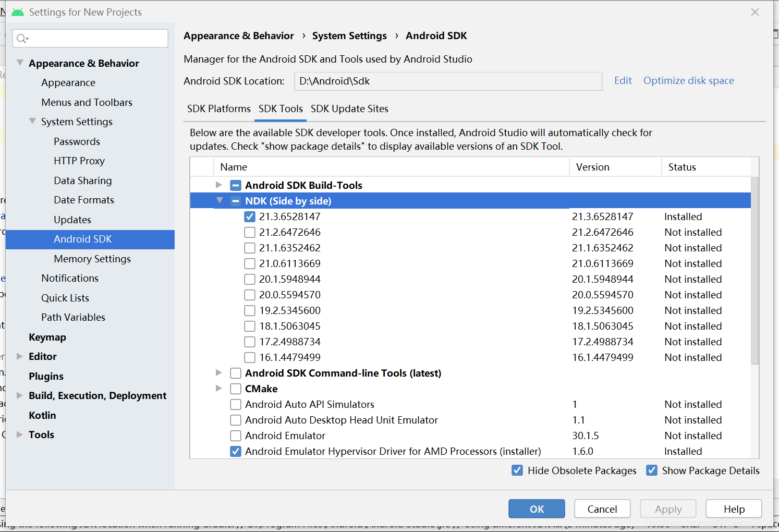Click the SDK tools list scrollbar
Image resolution: width=779 pixels, height=532 pixels.
755,270
